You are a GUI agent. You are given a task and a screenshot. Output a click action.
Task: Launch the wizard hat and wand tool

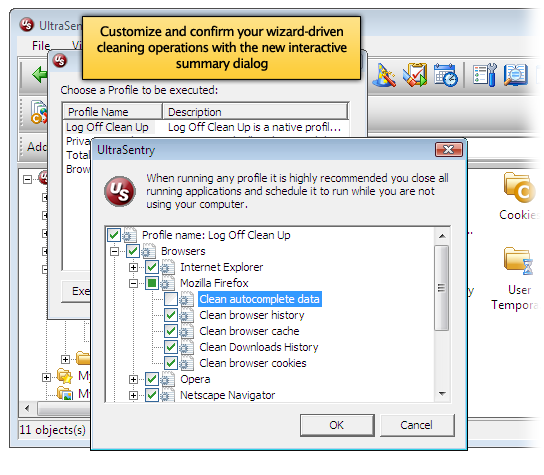coord(384,75)
